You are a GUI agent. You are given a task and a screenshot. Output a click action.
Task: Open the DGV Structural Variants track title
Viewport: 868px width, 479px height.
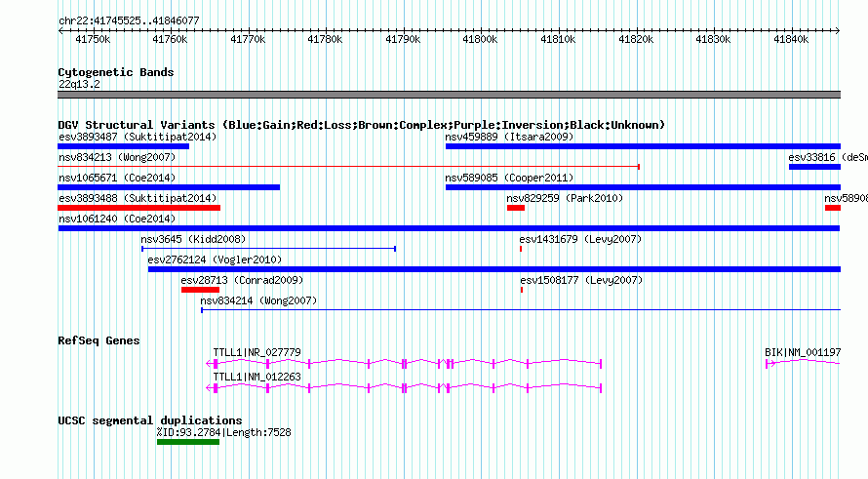click(361, 125)
